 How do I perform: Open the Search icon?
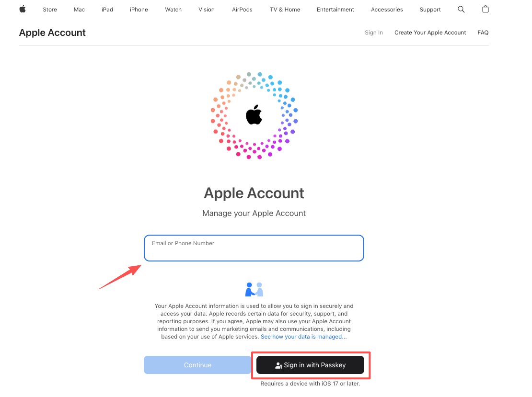(x=461, y=9)
